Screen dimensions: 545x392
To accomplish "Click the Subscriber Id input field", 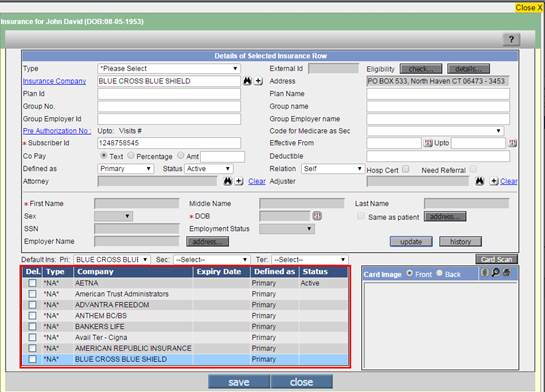I will tap(169, 143).
